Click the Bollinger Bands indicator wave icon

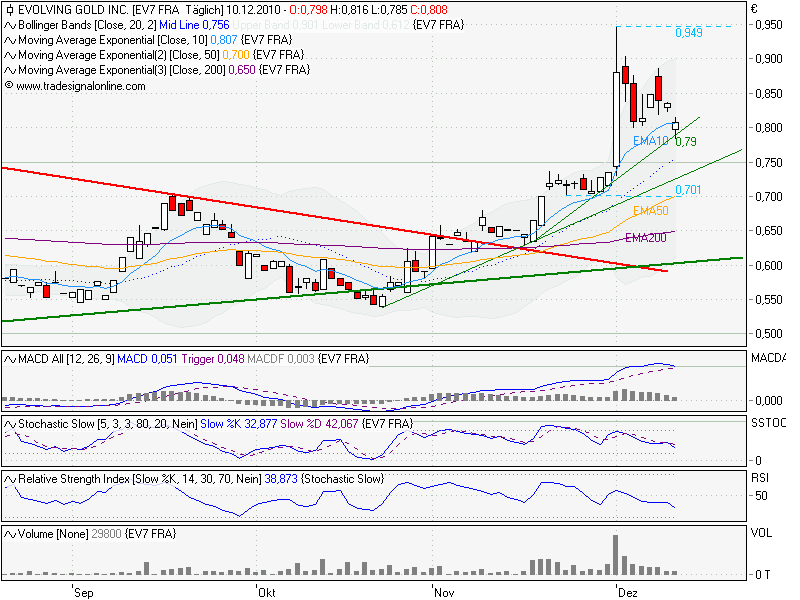click(x=9, y=25)
